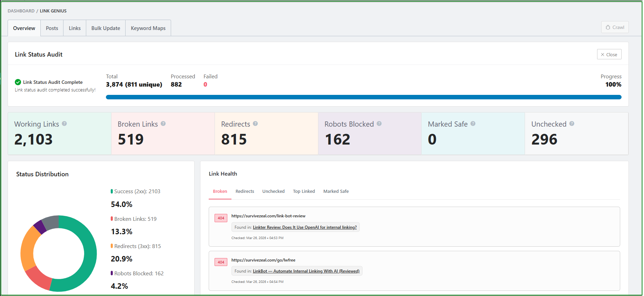Go to the Links tab
This screenshot has height=296, width=644.
75,28
